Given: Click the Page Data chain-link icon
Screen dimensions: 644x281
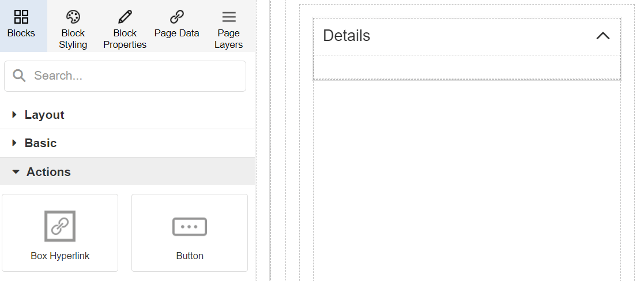Looking at the screenshot, I should [177, 16].
